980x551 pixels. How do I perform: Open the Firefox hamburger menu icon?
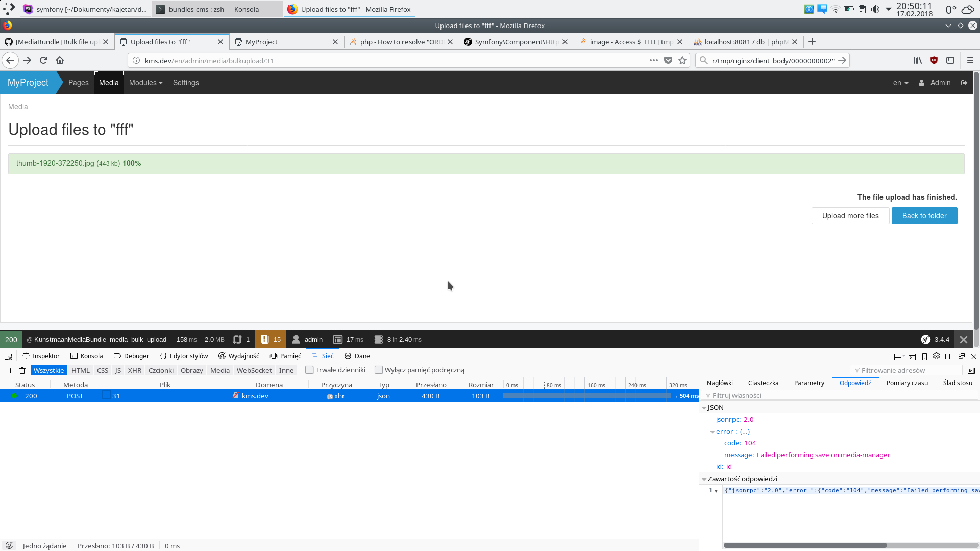tap(970, 60)
